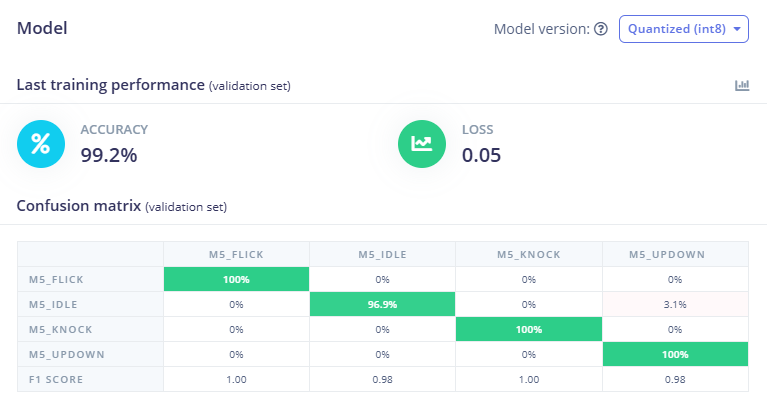Click the Model version: label
This screenshot has width=767, height=405.
point(541,29)
